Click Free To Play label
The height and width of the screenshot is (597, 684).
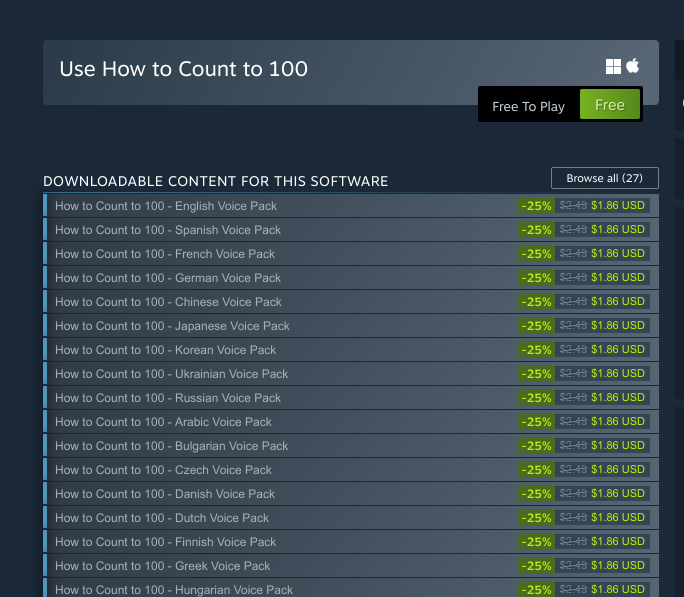[x=528, y=106]
